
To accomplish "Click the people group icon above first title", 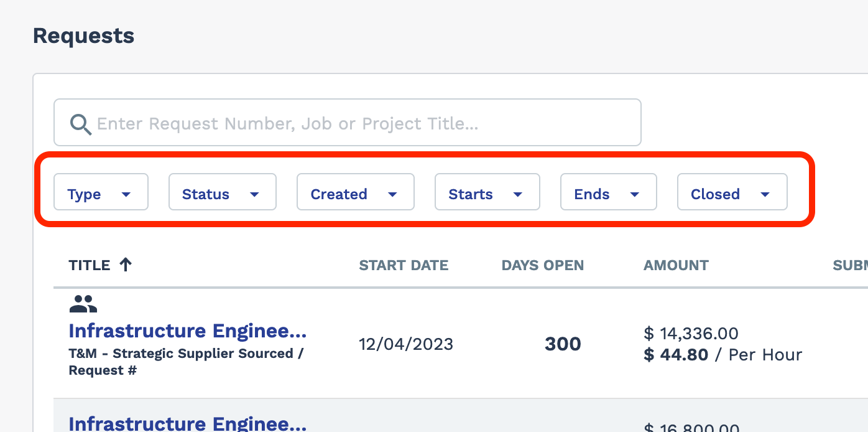I will tap(83, 304).
